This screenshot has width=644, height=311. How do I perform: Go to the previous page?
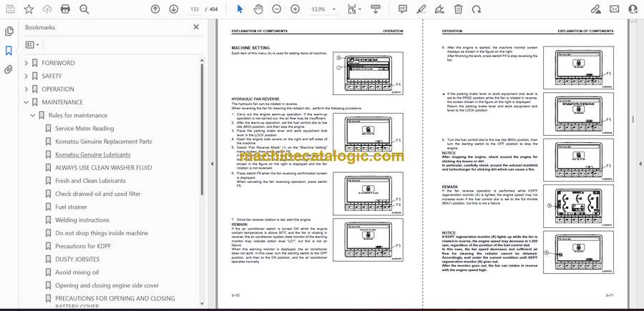(155, 9)
